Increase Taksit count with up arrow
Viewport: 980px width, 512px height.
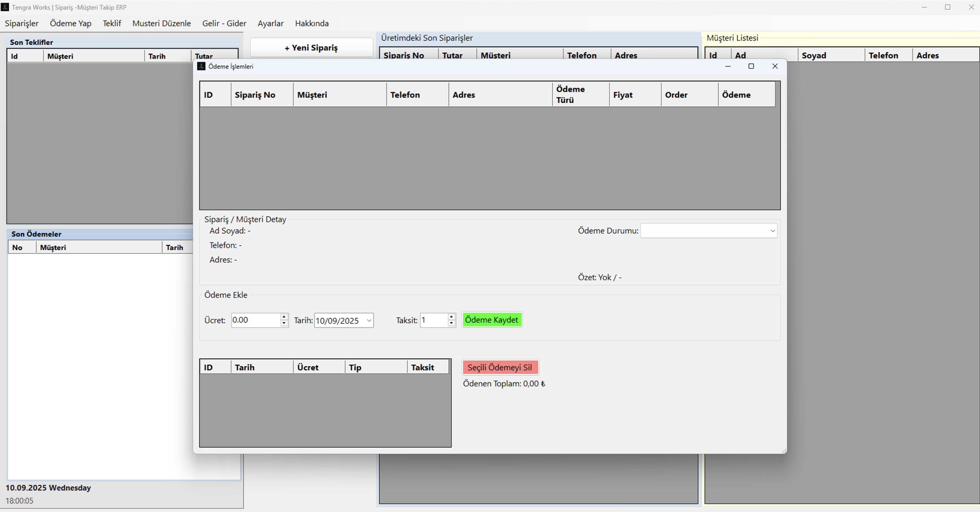click(451, 316)
